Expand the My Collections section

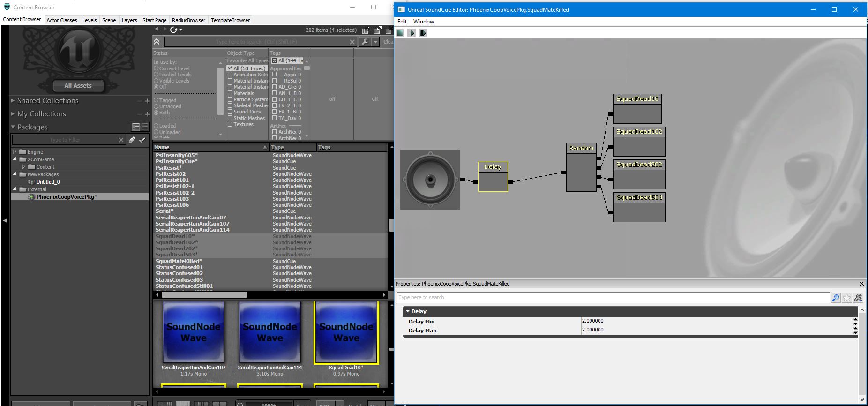[x=13, y=113]
